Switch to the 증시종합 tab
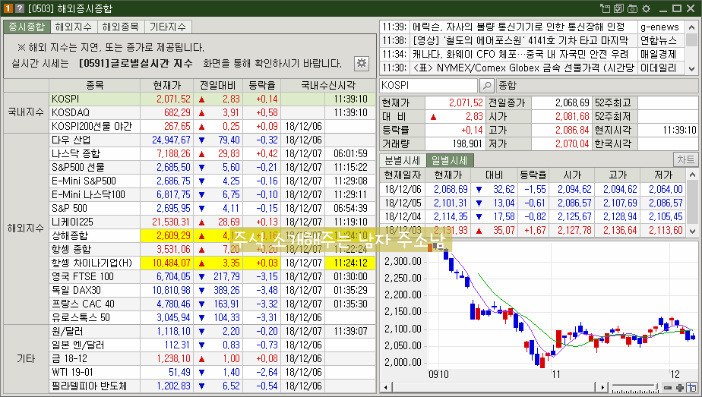Viewport: 702px width, 397px height. [x=27, y=27]
